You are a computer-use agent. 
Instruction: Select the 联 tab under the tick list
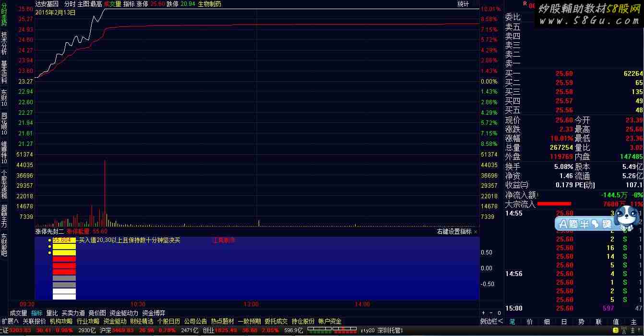(x=599, y=322)
